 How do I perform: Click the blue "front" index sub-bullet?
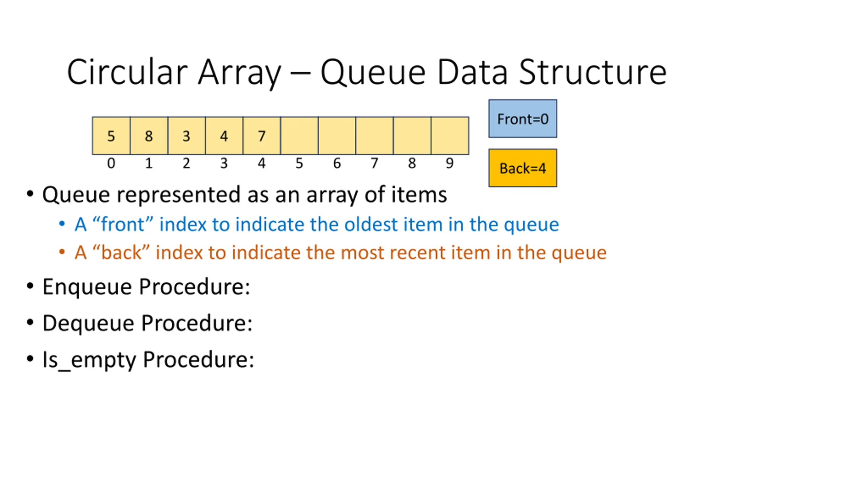(x=317, y=224)
